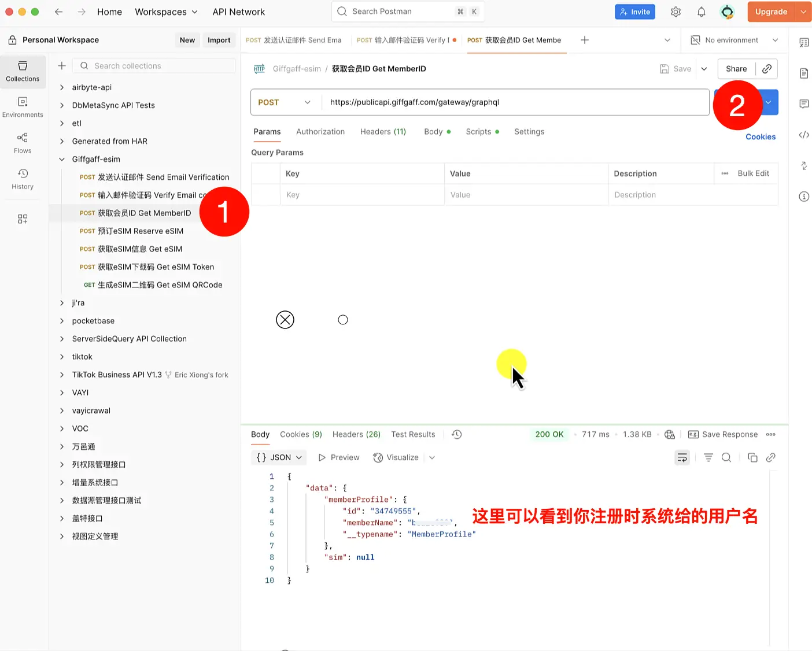Open the No environment selector
Viewport: 812px width, 651px height.
735,40
